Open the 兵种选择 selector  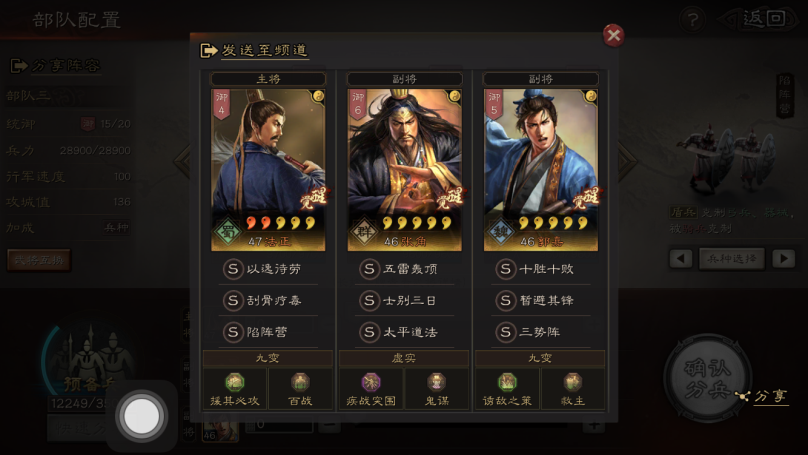[x=732, y=258]
